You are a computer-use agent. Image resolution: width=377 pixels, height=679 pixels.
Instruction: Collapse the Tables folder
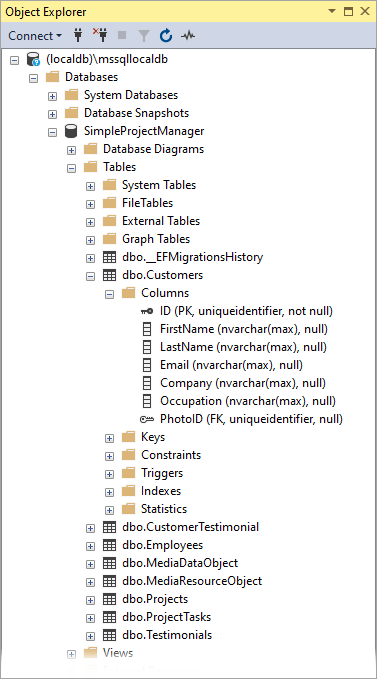coord(71,168)
